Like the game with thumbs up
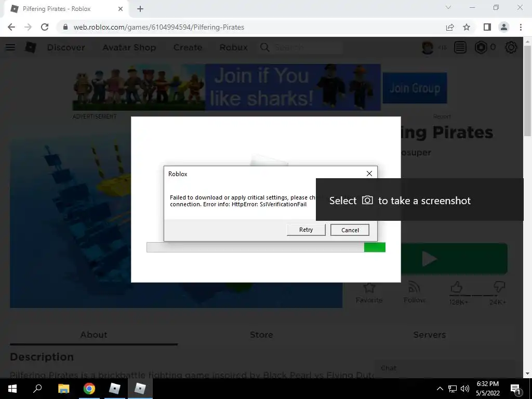532x399 pixels. (457, 288)
